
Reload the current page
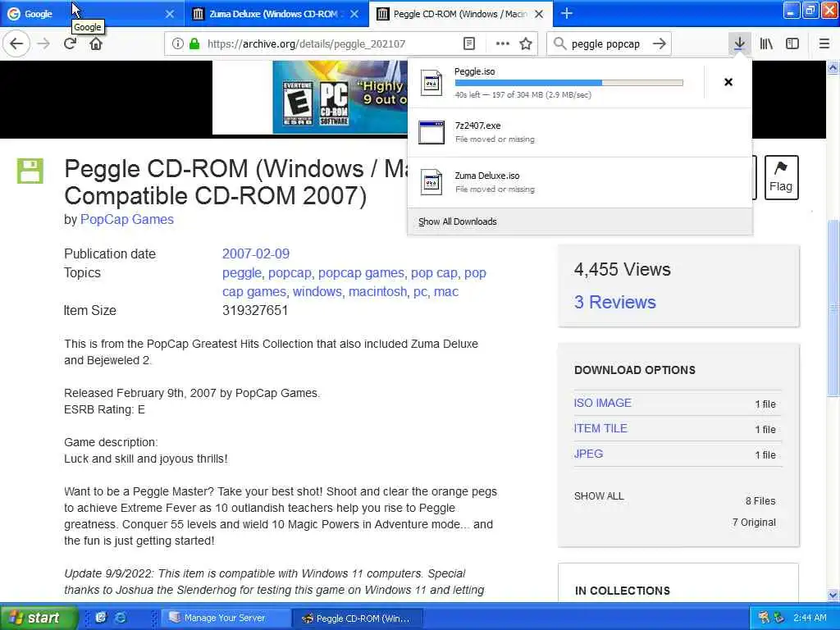(70, 43)
